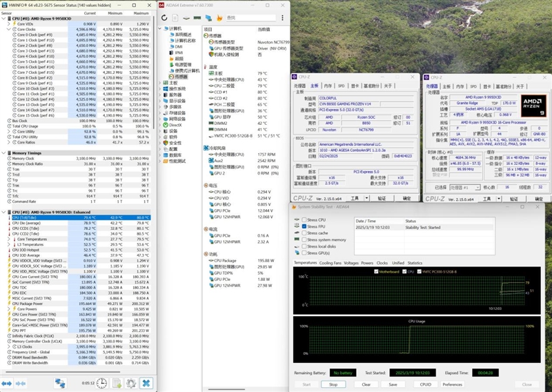Click 验证 validate button in left CPU-Z

[x=382, y=199]
